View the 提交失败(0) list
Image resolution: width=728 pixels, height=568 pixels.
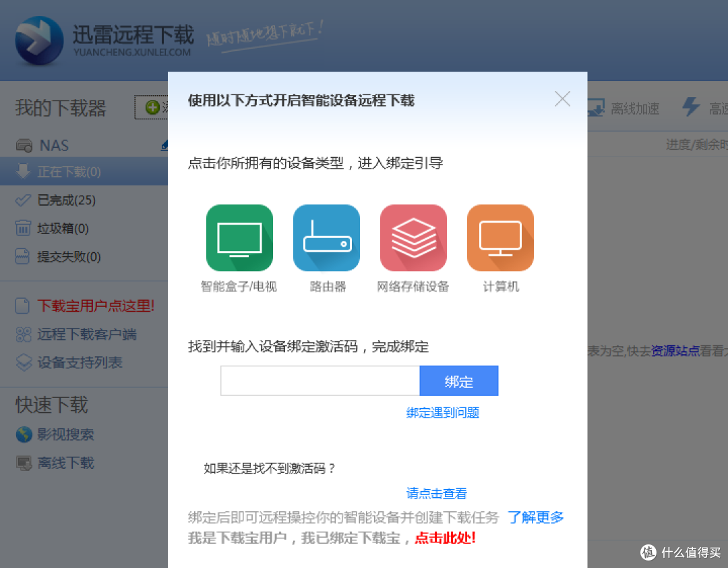(x=69, y=256)
